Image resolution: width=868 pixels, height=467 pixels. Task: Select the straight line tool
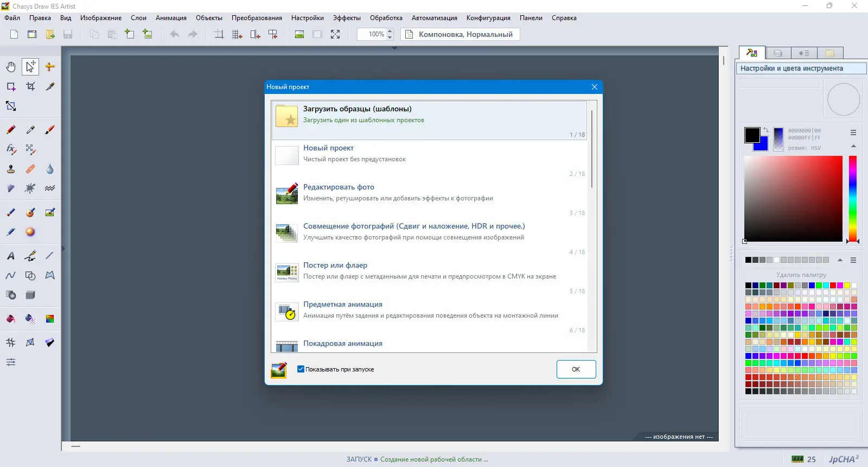pos(50,256)
